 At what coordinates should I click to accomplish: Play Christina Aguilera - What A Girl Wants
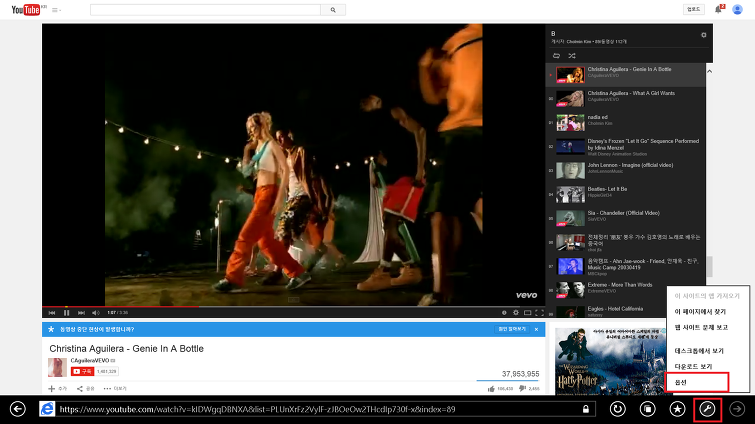pyautogui.click(x=625, y=98)
